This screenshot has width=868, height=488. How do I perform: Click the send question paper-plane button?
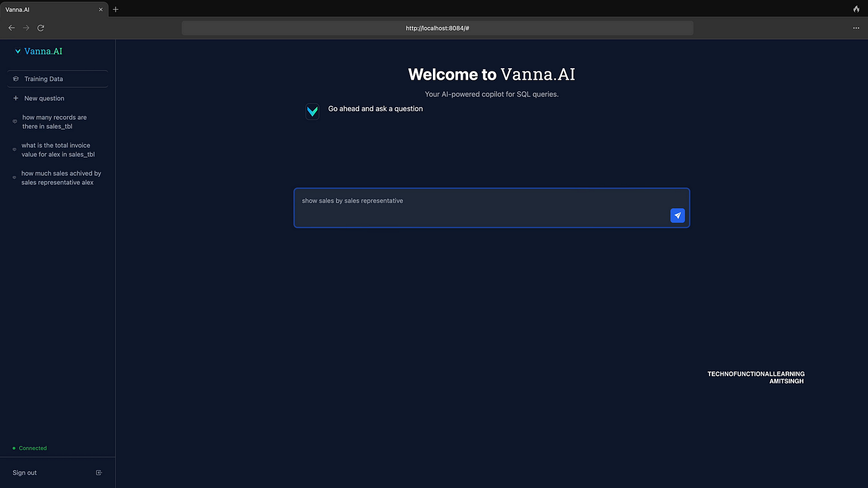coord(677,216)
